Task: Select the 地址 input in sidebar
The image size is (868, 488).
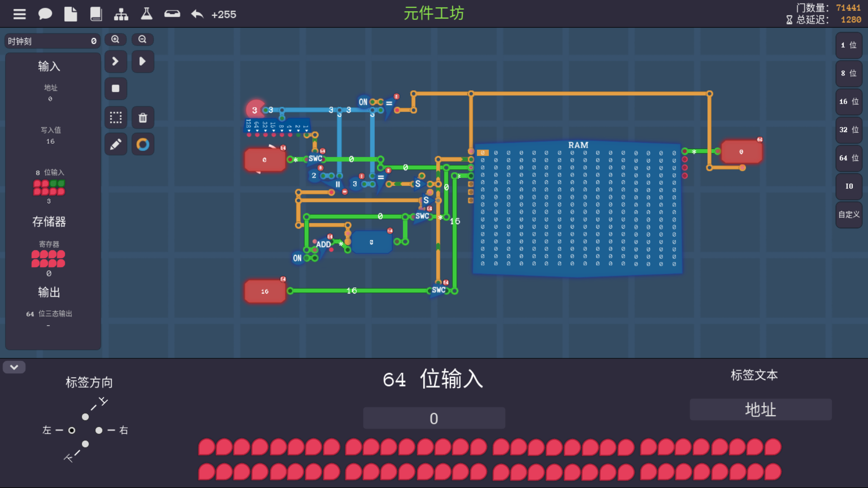Action: tap(50, 93)
